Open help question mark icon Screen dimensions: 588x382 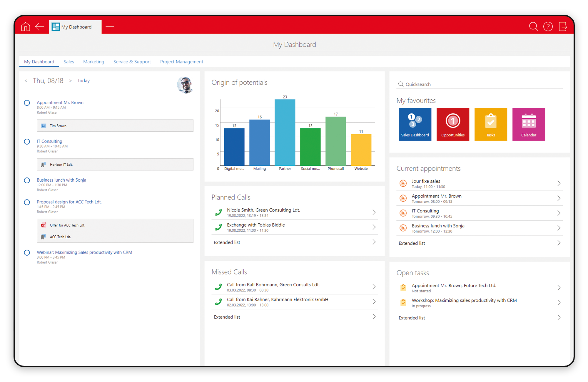tap(548, 27)
